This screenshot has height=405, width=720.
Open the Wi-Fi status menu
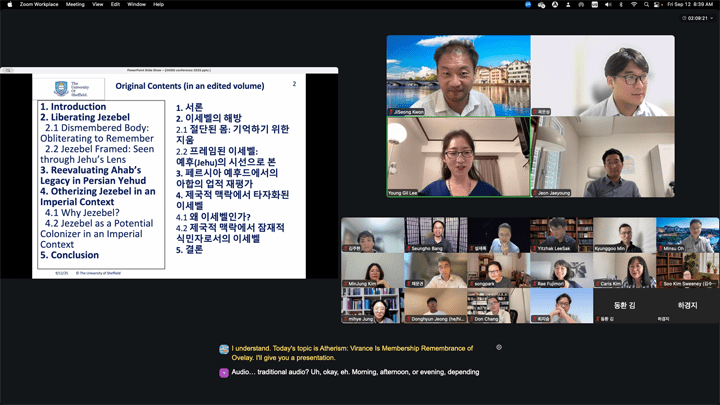point(633,4)
